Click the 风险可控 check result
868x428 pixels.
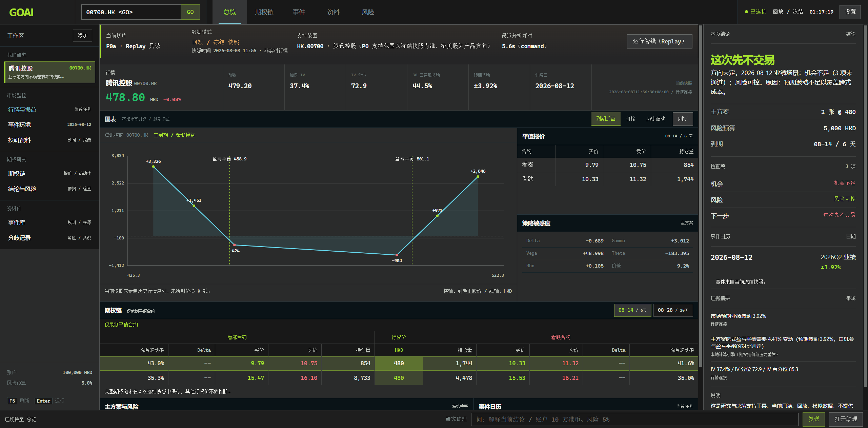click(845, 199)
